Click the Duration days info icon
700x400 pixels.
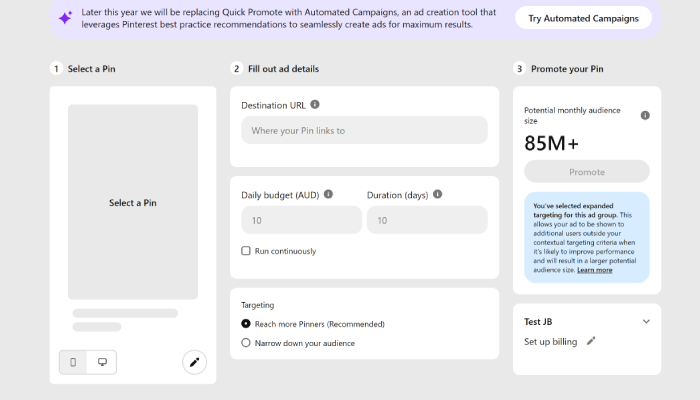(x=438, y=194)
